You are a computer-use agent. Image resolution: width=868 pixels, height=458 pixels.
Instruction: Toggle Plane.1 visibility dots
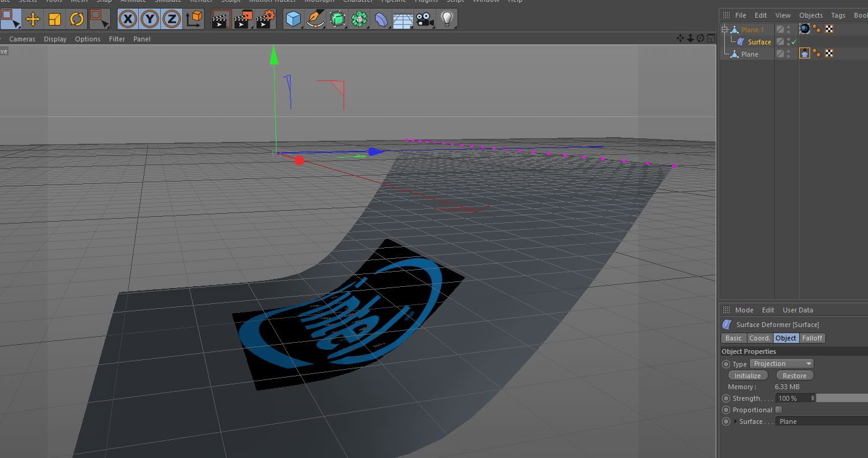[x=788, y=29]
